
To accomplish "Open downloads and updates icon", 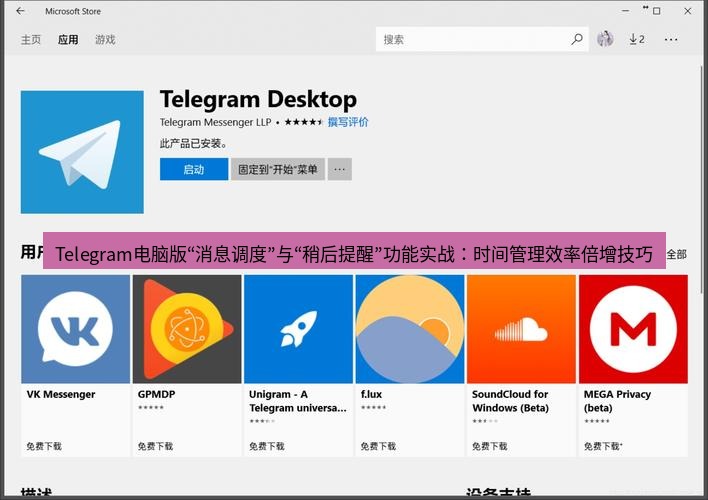I will (637, 39).
